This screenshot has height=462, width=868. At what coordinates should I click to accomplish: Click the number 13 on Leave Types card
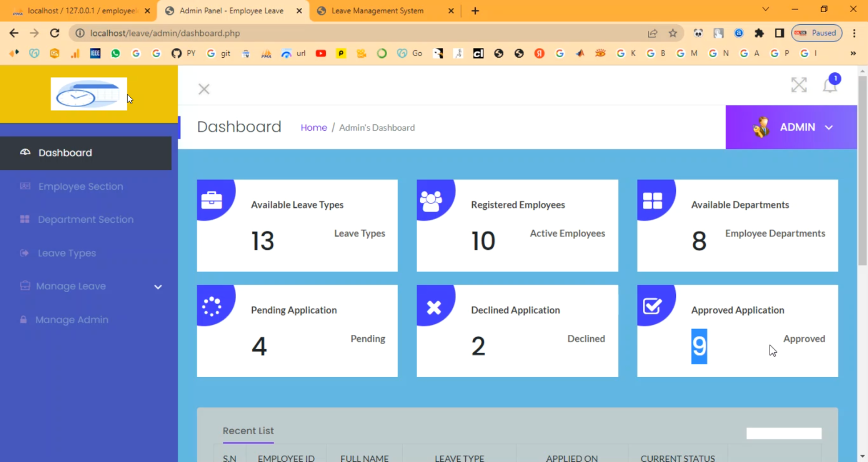coord(262,241)
